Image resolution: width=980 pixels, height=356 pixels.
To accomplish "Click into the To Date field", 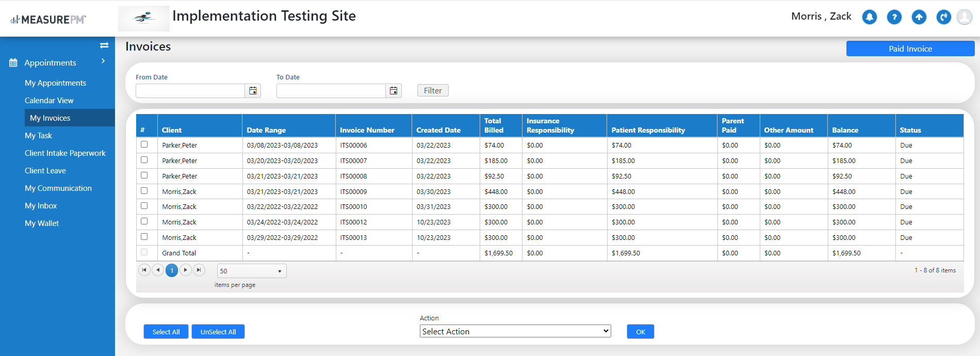I will (x=331, y=91).
